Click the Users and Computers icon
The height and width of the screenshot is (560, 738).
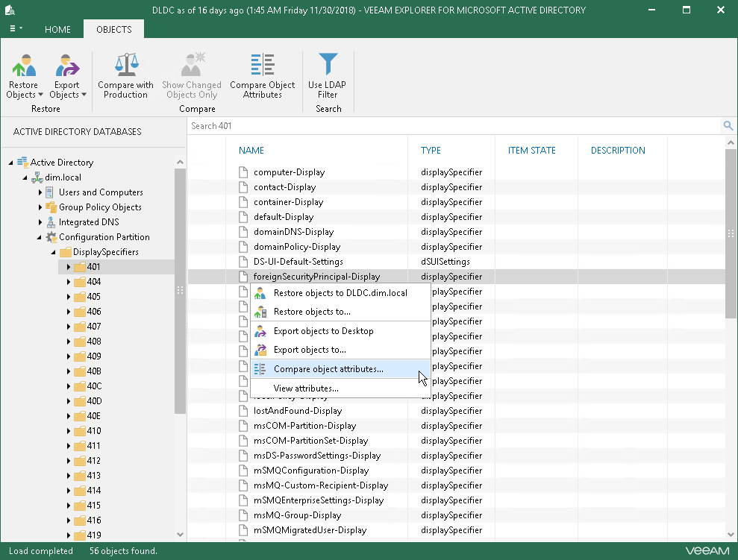(49, 192)
